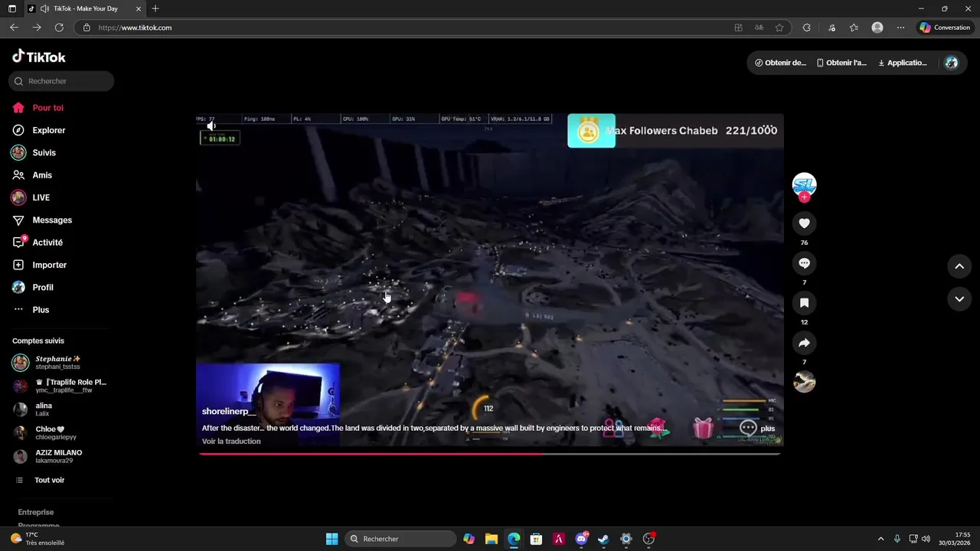Image resolution: width=980 pixels, height=551 pixels.
Task: Expand the Plus menu in sidebar
Action: coord(31,310)
